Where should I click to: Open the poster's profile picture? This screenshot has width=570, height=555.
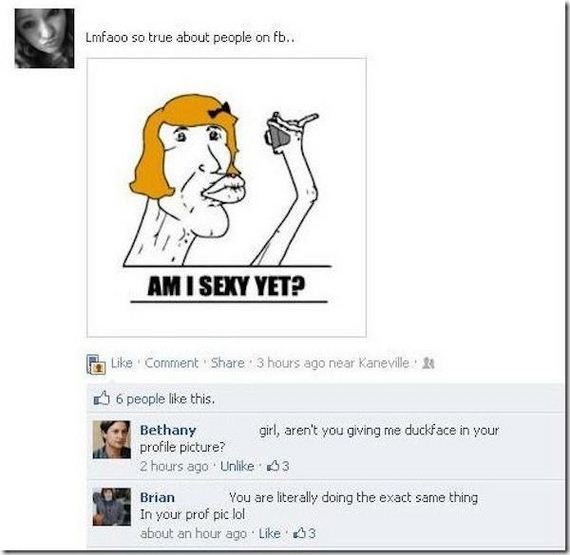point(44,39)
